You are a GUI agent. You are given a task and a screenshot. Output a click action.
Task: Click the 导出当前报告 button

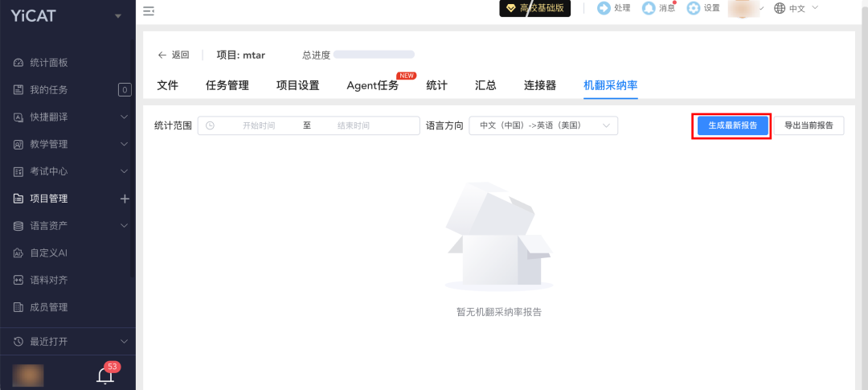pos(809,125)
